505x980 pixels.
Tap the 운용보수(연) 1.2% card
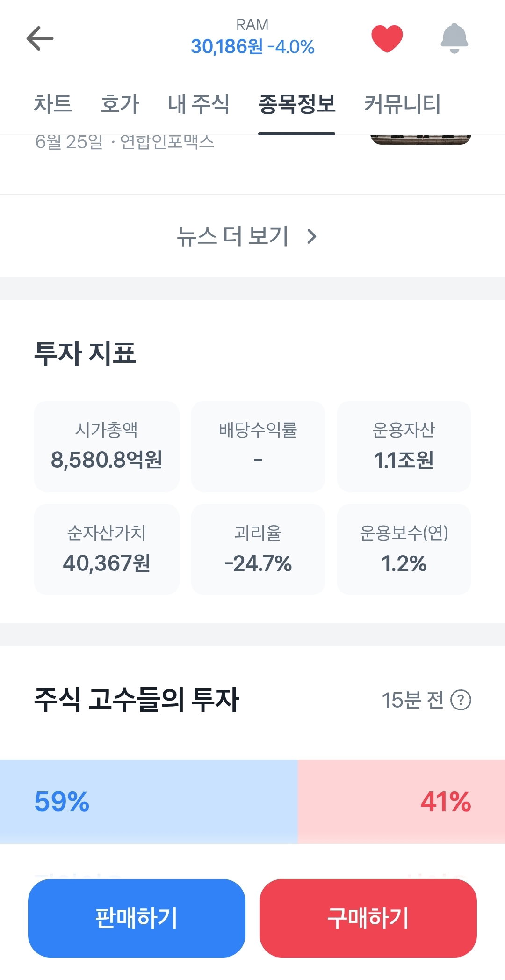tap(404, 549)
